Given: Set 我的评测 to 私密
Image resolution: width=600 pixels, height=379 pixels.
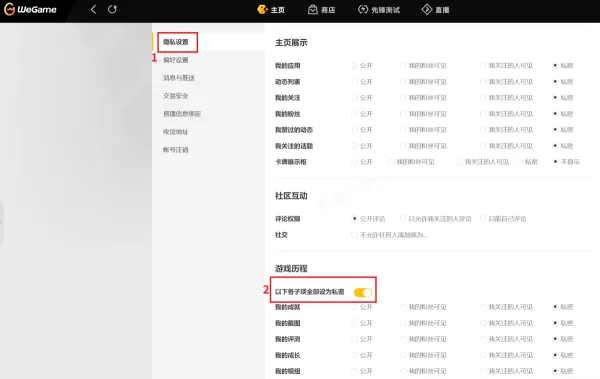Looking at the screenshot, I should [x=555, y=339].
